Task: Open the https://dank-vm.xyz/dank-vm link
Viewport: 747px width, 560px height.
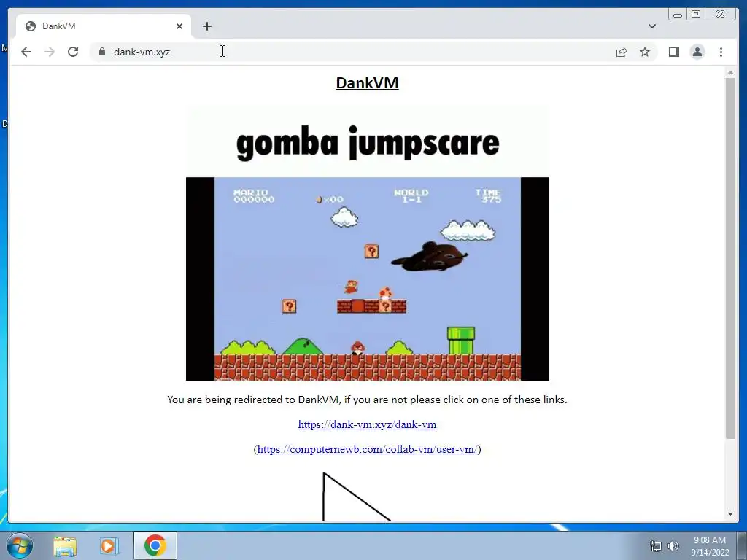Action: click(367, 424)
